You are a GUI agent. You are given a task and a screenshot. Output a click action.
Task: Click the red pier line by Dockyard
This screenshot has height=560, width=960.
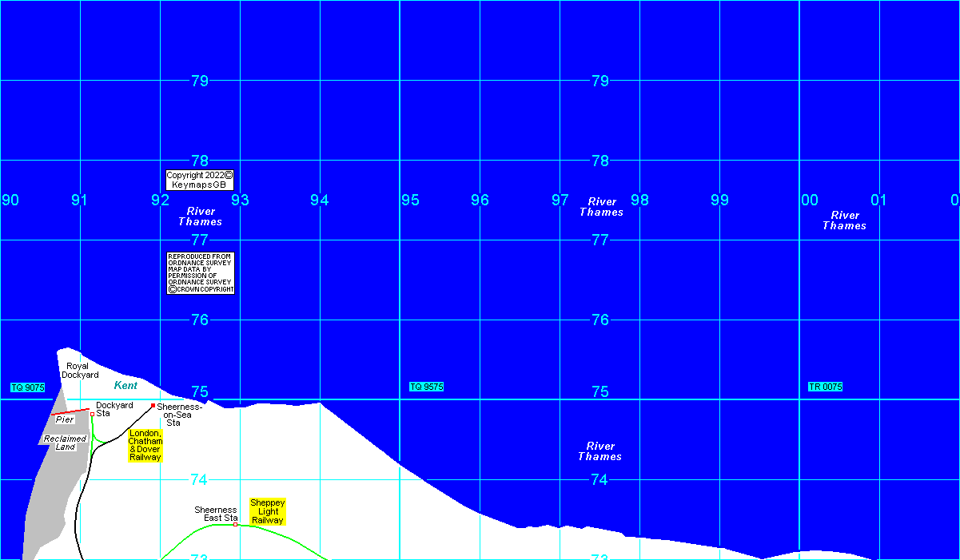pos(70,411)
